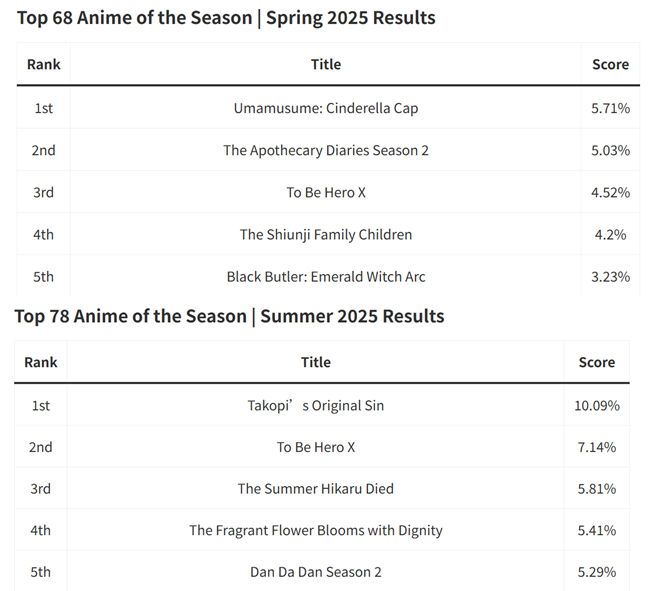Click the Score column header in Summer table
The image size is (663, 591).
click(x=597, y=362)
